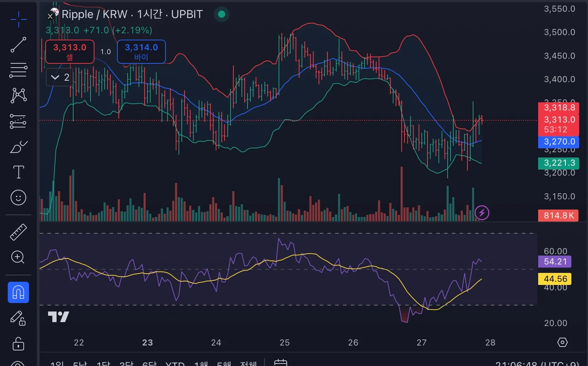Open the emoji and icons tool
The image size is (588, 366).
click(x=18, y=198)
